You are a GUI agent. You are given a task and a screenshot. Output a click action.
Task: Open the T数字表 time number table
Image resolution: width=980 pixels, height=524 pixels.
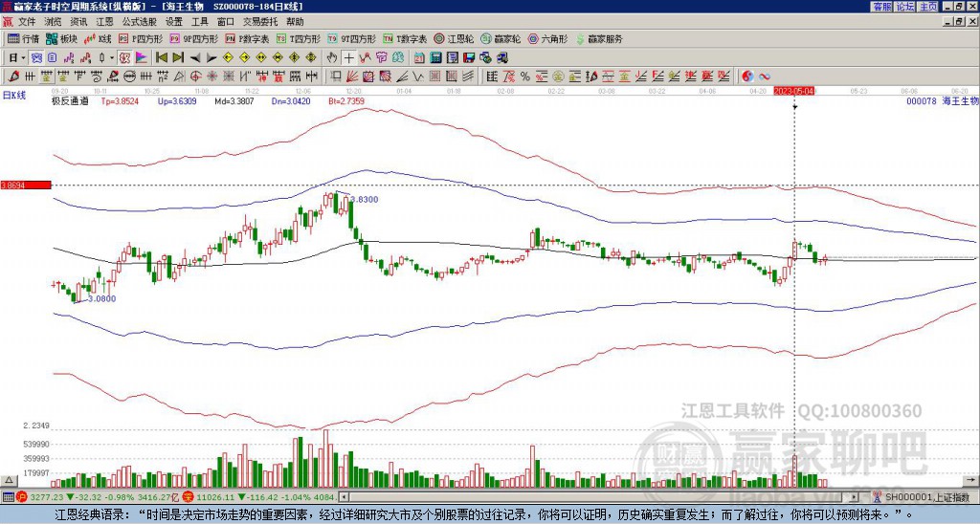coord(405,38)
